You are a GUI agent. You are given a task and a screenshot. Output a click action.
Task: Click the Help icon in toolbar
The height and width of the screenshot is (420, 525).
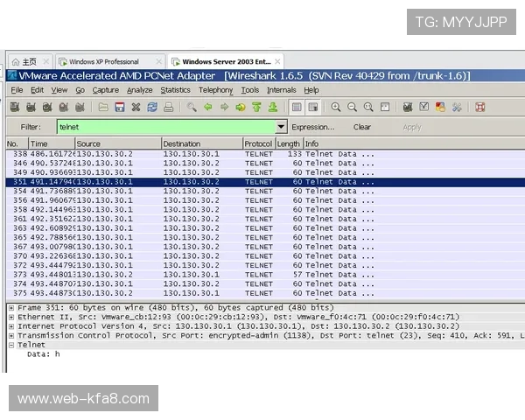(x=479, y=108)
